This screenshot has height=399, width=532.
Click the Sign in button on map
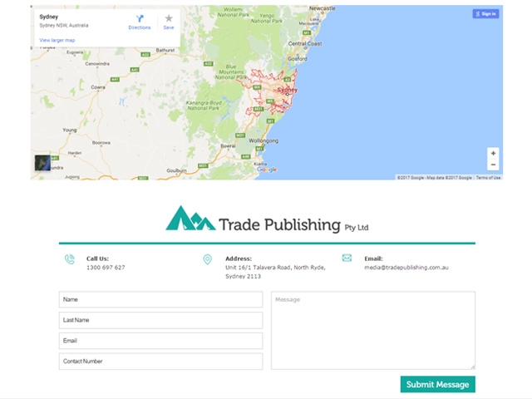pos(485,14)
